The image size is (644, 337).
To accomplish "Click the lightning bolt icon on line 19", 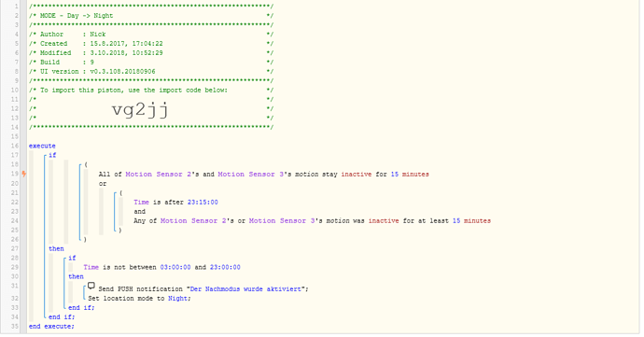I will pyautogui.click(x=24, y=174).
